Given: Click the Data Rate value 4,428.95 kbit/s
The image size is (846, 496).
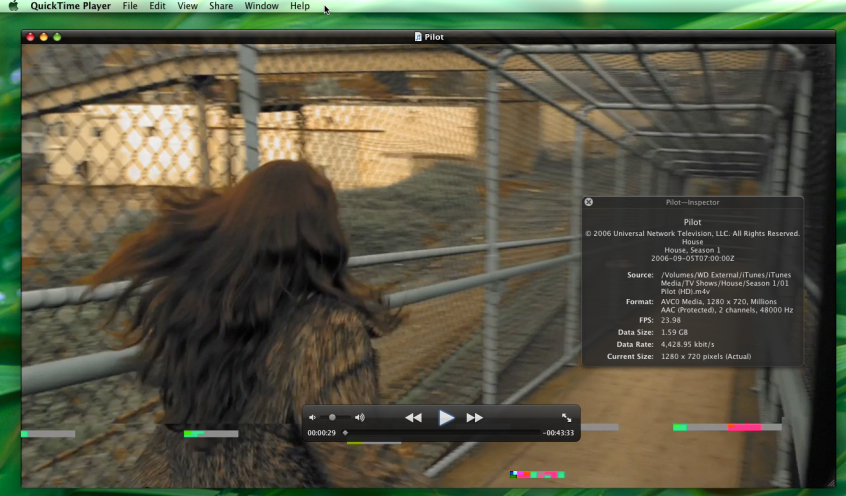Looking at the screenshot, I should click(x=687, y=344).
